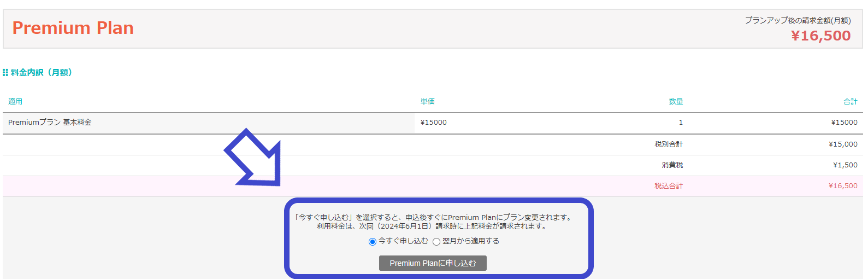The width and height of the screenshot is (868, 279).
Task: Click the ¥1,500 consumption tax value
Action: 845,165
